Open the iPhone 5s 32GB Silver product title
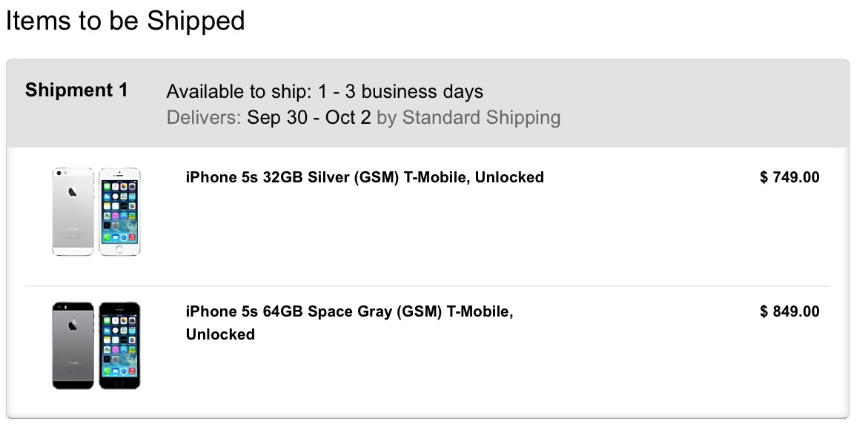The width and height of the screenshot is (868, 430). [364, 177]
